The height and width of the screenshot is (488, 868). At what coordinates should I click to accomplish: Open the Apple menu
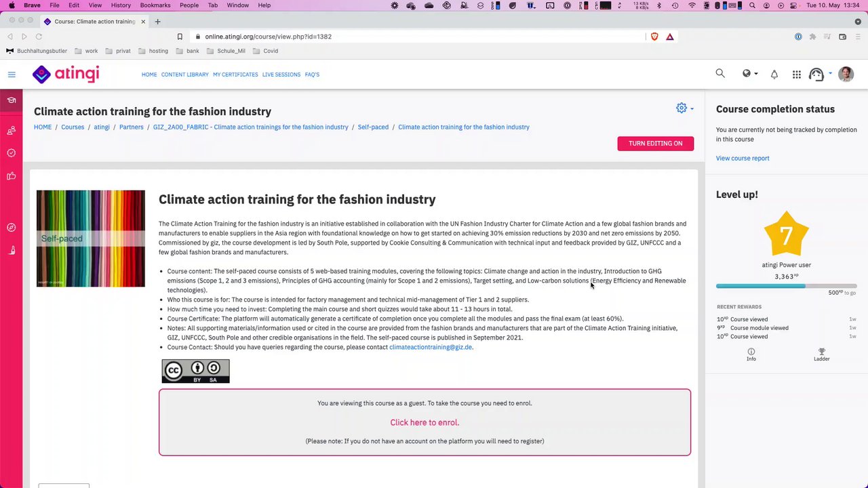pyautogui.click(x=12, y=5)
